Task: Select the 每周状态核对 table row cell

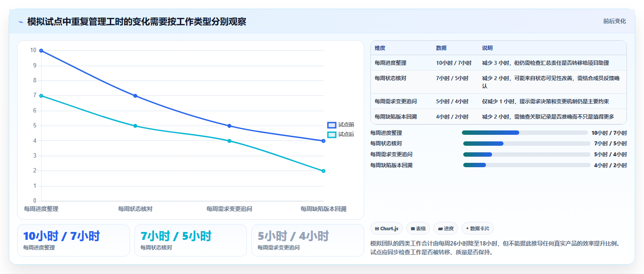Action: click(x=391, y=78)
